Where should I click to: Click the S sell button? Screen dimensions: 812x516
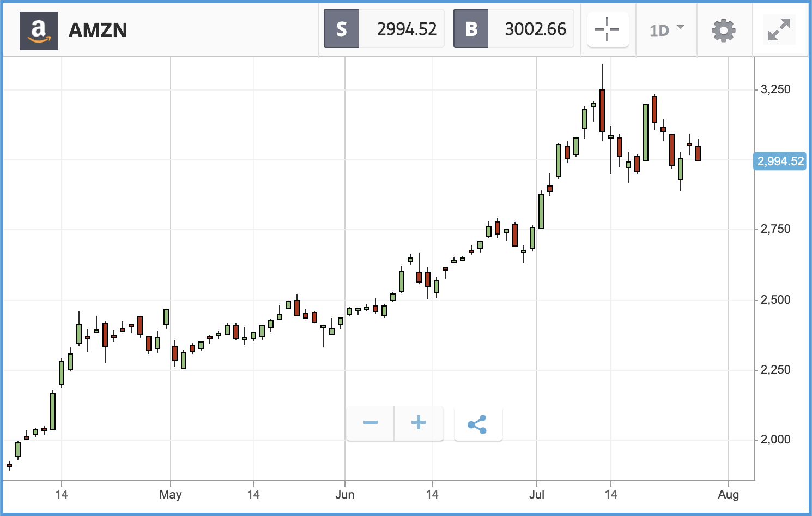tap(341, 29)
